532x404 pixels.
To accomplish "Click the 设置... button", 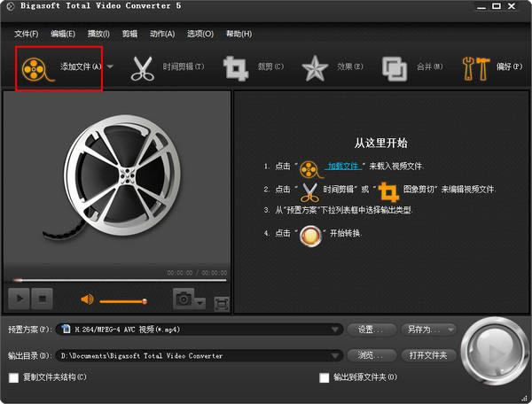I will [372, 329].
